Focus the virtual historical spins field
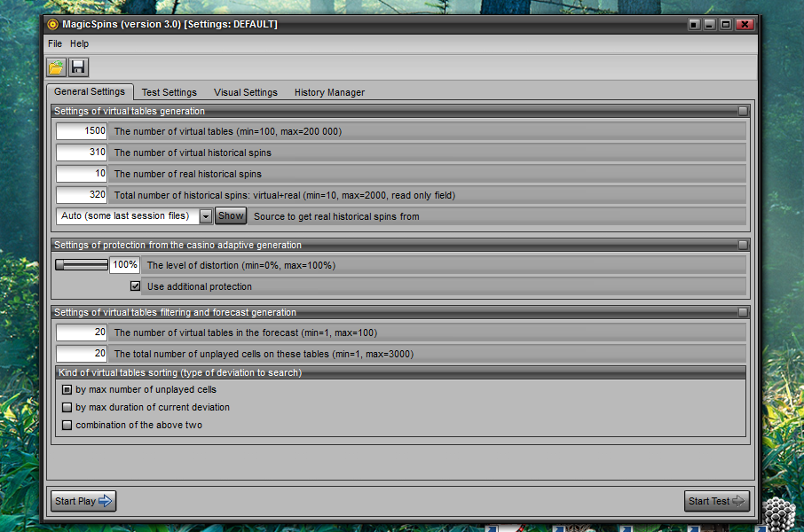 pyautogui.click(x=82, y=153)
